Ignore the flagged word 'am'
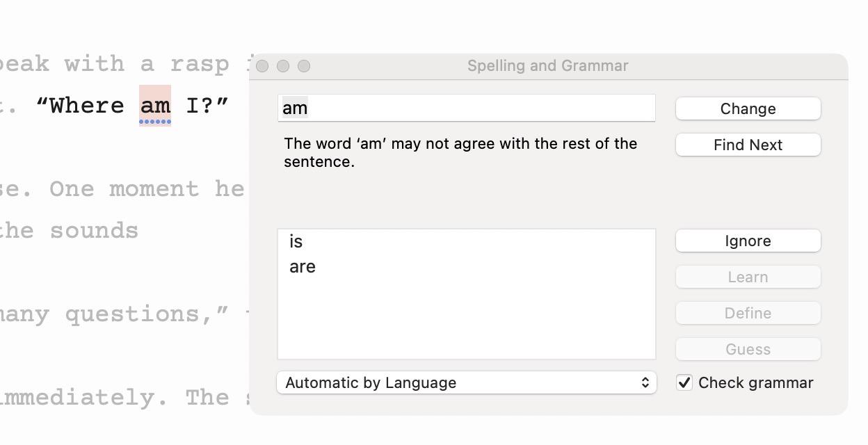868x445 pixels. (748, 241)
